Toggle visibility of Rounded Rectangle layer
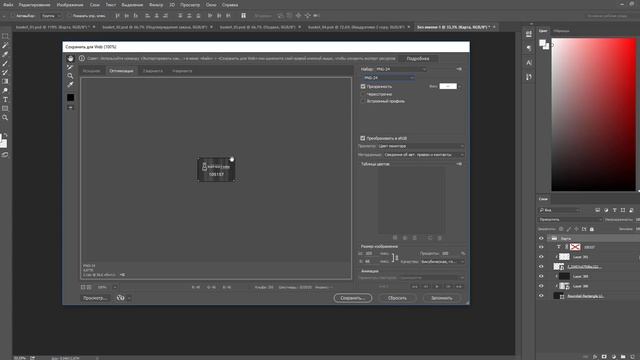 (x=541, y=296)
